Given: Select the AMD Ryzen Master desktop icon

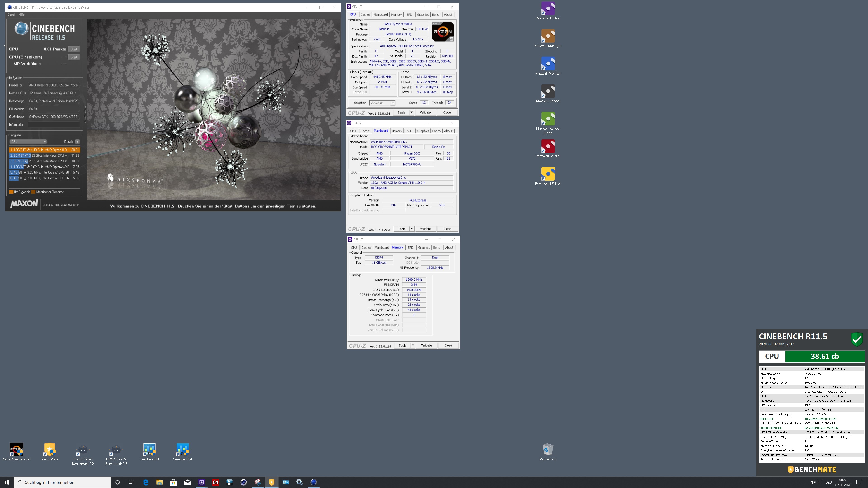Looking at the screenshot, I should [16, 452].
